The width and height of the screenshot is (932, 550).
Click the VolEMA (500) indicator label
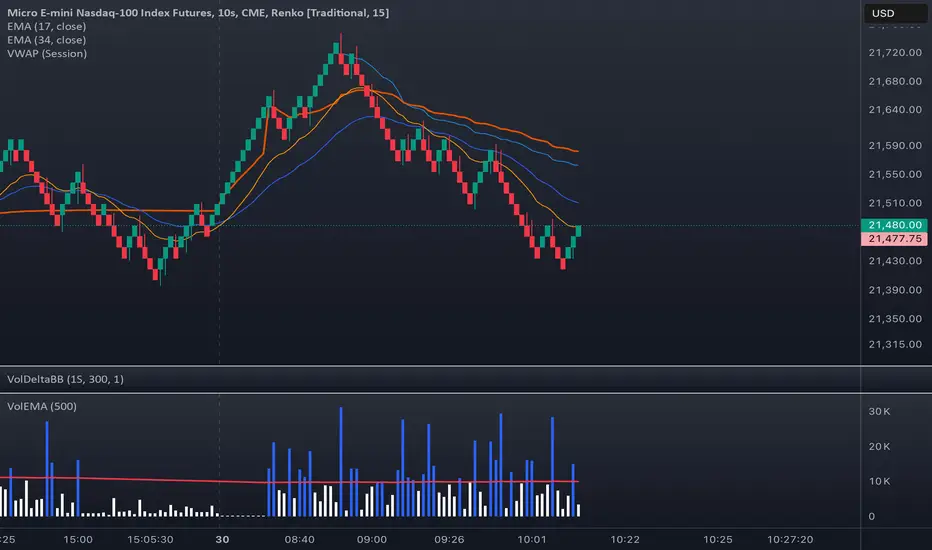tap(42, 406)
